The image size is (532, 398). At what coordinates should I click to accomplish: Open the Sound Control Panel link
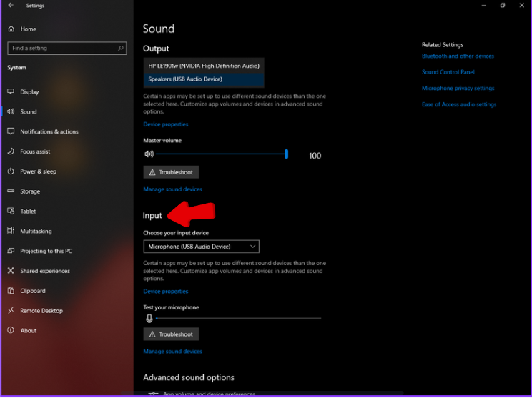(448, 72)
